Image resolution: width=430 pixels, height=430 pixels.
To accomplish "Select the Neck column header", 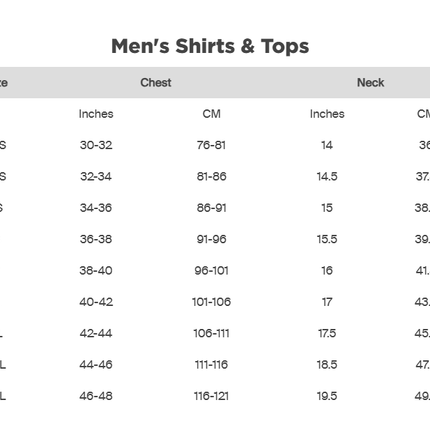I will coord(371,83).
